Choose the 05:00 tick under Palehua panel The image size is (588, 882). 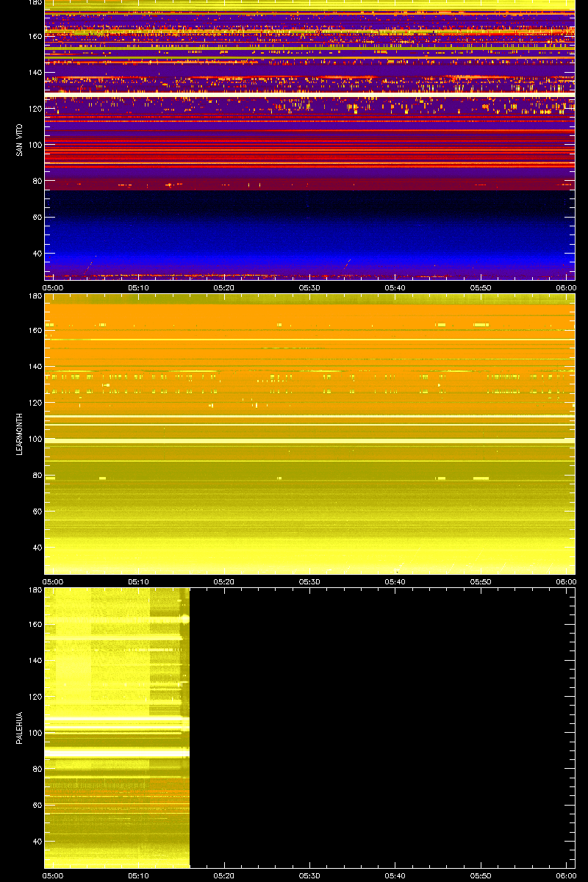pyautogui.click(x=53, y=875)
